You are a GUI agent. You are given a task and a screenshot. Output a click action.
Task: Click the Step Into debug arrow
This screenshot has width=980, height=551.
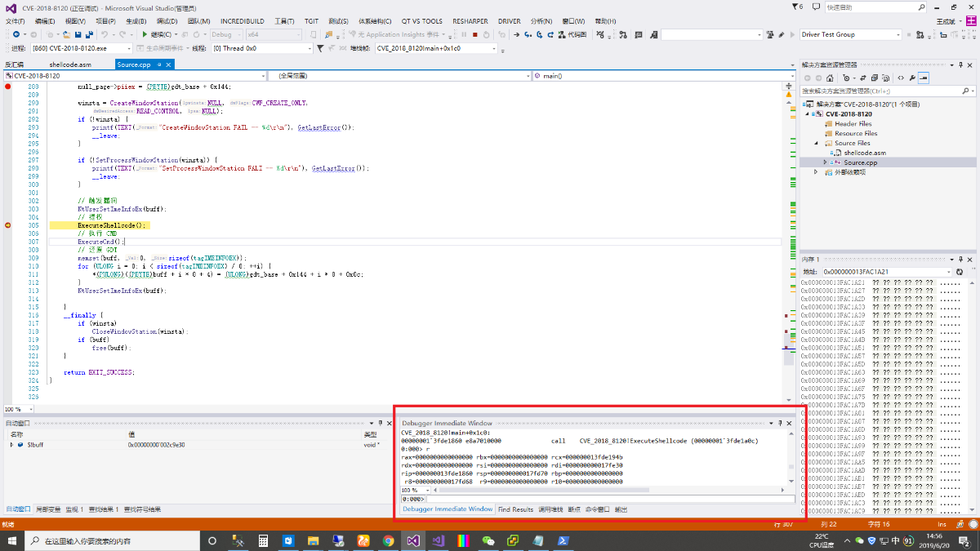528,34
